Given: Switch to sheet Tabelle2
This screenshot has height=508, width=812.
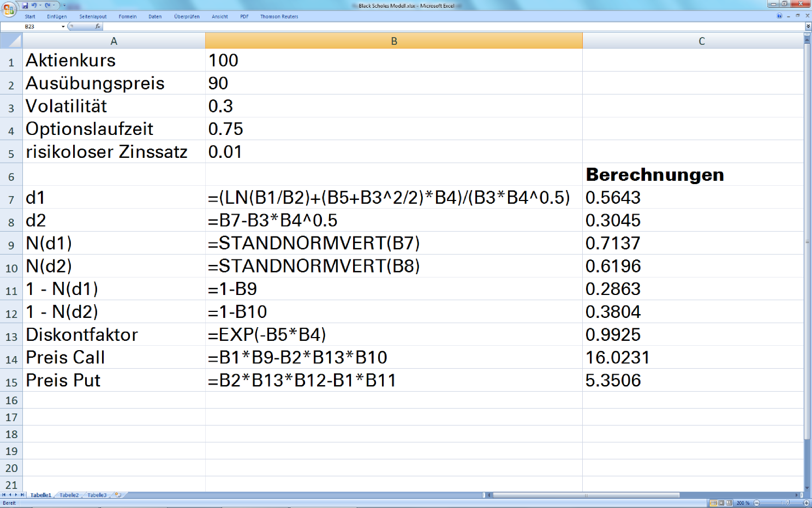Looking at the screenshot, I should [x=69, y=495].
